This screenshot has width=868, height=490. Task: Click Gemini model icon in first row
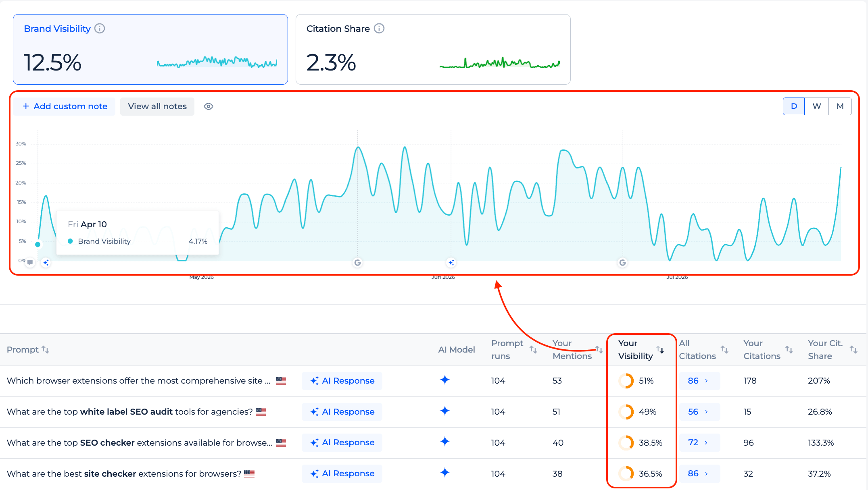[445, 380]
